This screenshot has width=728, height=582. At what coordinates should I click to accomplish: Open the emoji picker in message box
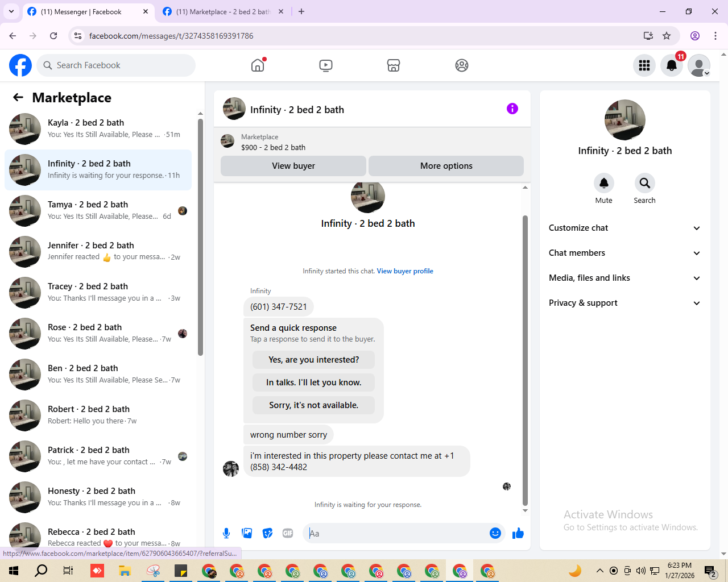click(495, 533)
